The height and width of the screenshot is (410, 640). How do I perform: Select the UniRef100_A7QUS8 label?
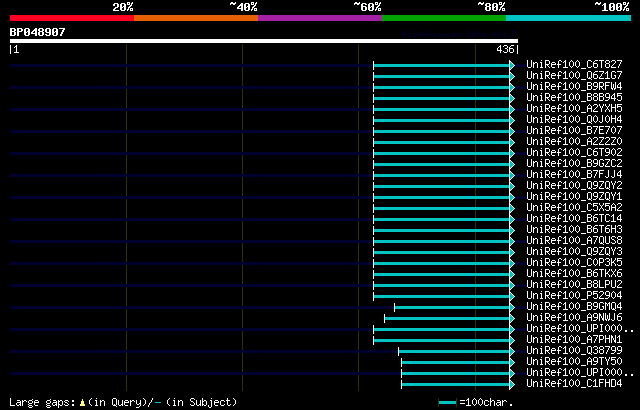[574, 240]
